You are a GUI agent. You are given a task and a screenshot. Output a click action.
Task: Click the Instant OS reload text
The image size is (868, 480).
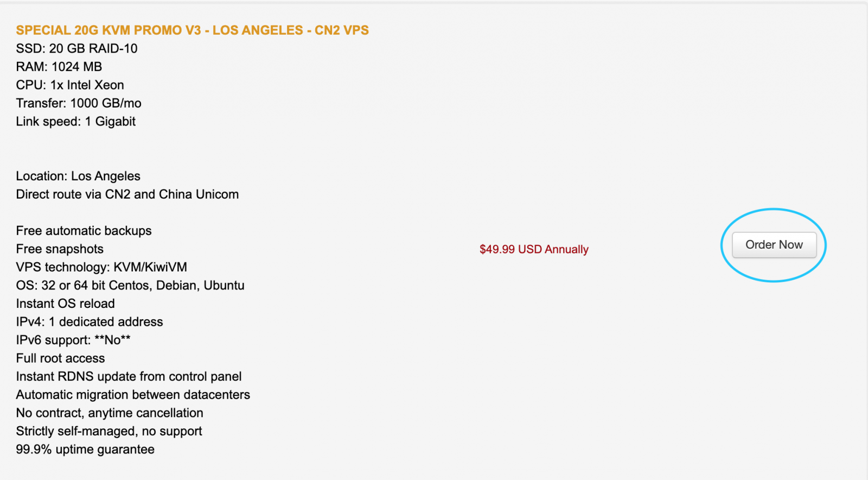click(65, 304)
